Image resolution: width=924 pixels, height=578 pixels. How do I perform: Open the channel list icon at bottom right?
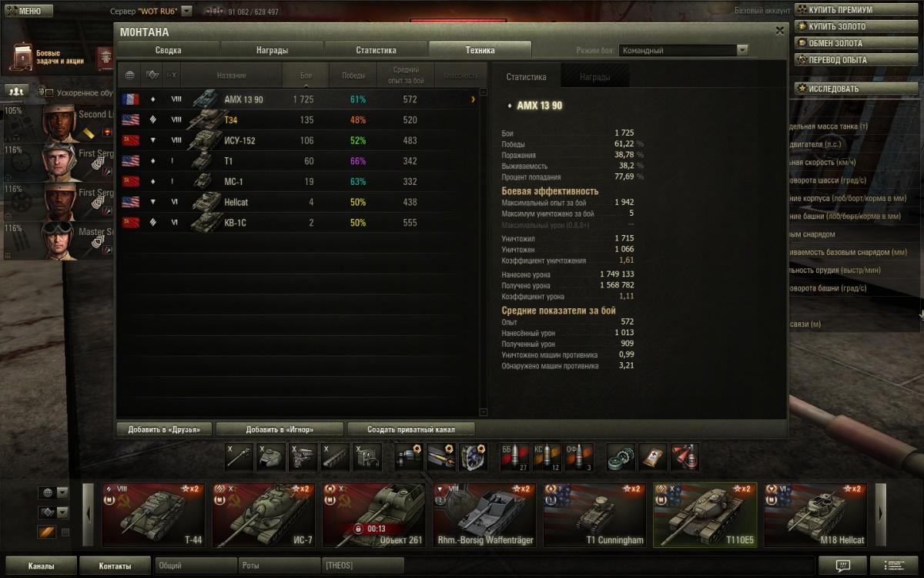click(895, 566)
